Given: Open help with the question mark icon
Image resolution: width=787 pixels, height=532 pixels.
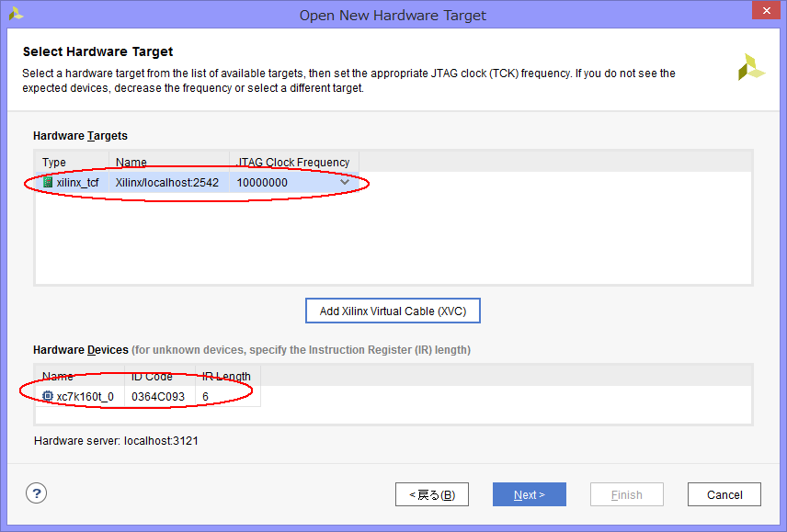Looking at the screenshot, I should (x=36, y=493).
